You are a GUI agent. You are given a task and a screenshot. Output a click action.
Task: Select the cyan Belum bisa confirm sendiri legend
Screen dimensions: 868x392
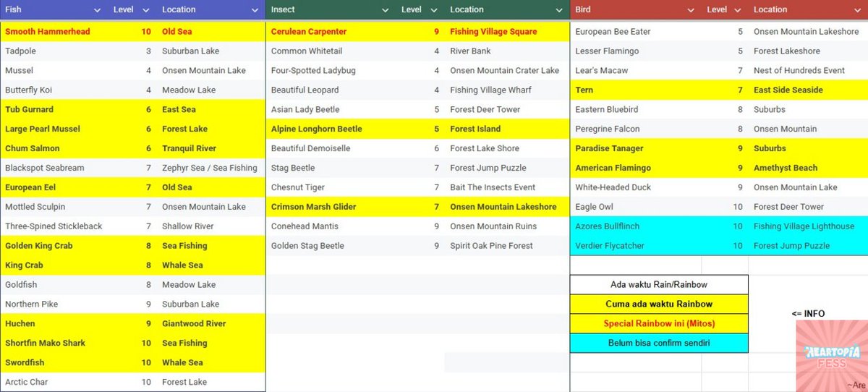(659, 344)
